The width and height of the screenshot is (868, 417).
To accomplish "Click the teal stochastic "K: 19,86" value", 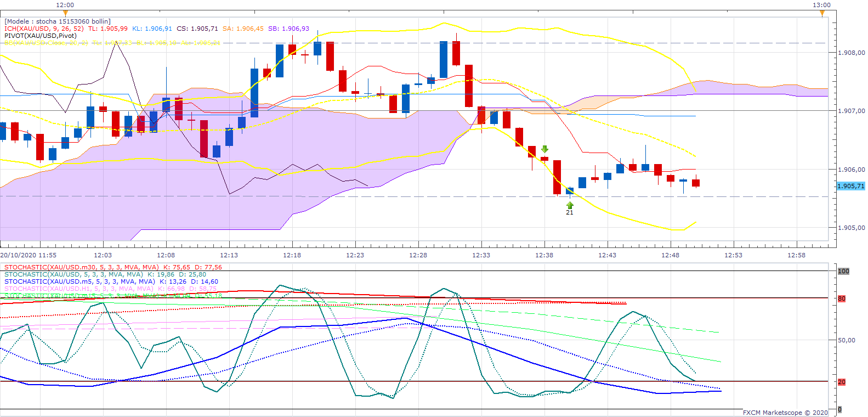I will pyautogui.click(x=161, y=274).
